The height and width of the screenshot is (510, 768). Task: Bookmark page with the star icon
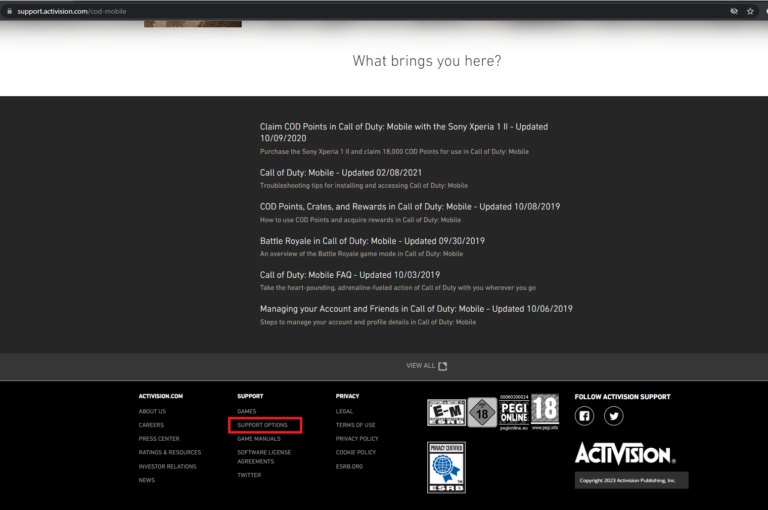coord(750,11)
